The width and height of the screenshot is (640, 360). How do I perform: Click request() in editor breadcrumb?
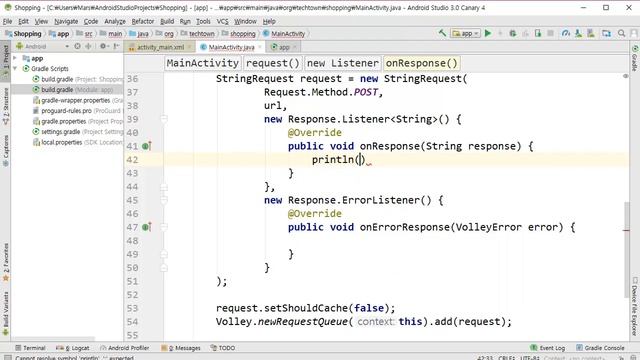click(272, 63)
